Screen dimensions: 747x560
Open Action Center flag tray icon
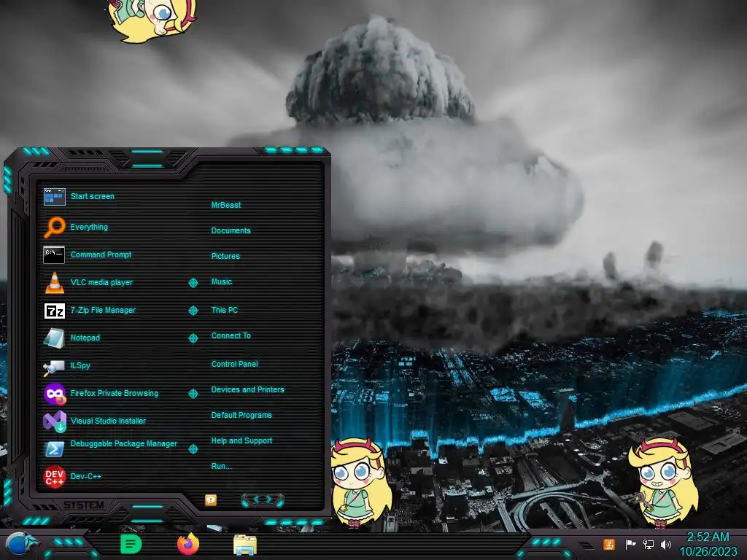(630, 544)
